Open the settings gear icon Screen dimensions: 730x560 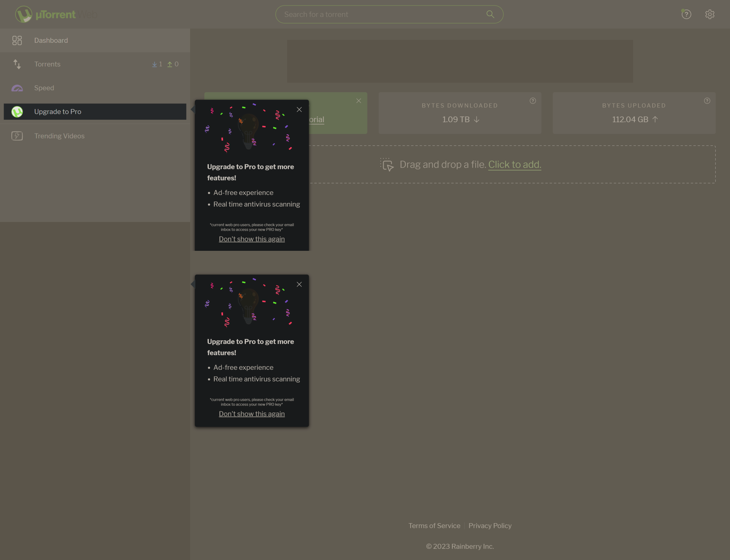710,14
